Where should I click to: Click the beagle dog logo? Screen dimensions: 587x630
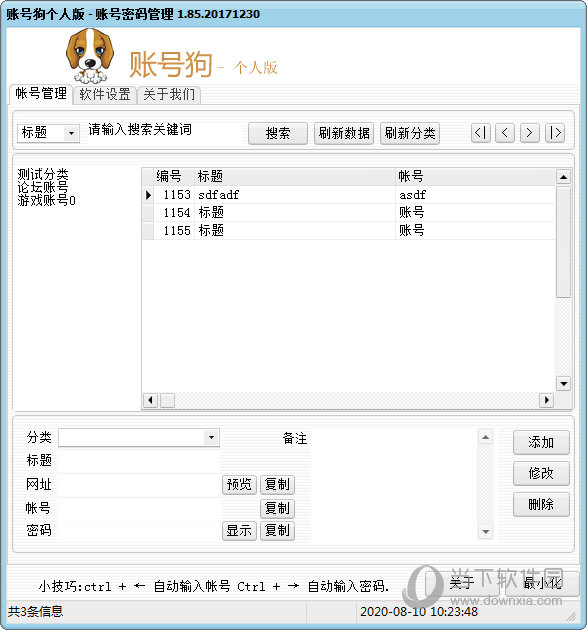90,55
